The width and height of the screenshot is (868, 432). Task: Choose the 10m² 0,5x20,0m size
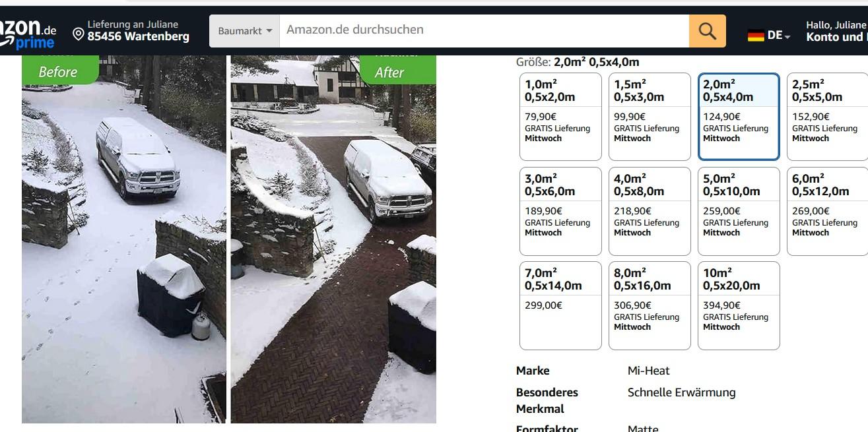(x=739, y=305)
